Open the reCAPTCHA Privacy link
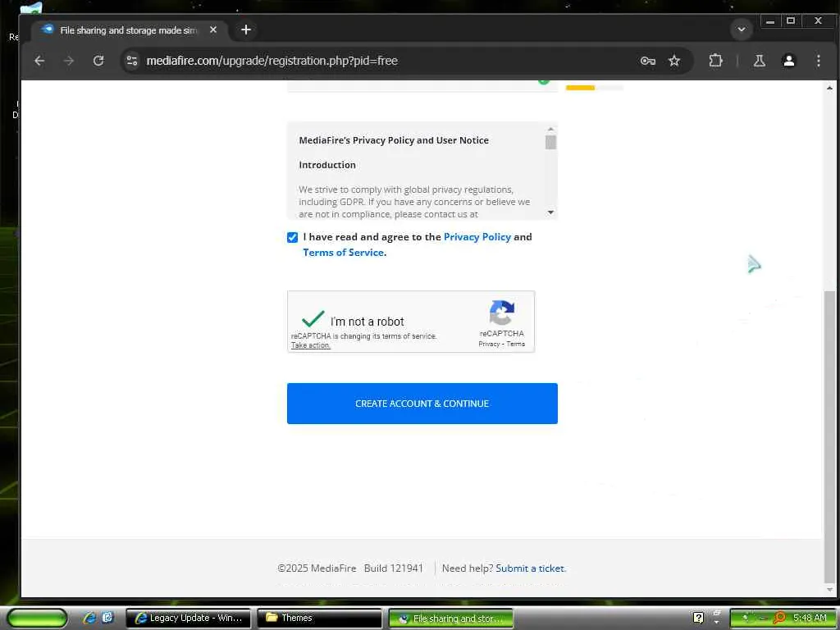This screenshot has height=630, width=840. pyautogui.click(x=489, y=344)
